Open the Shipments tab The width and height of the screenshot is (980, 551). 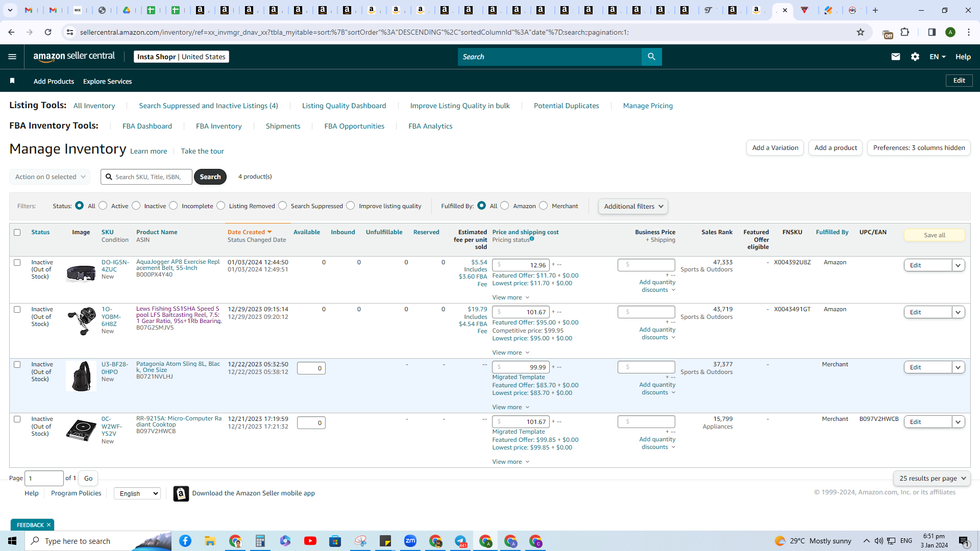(x=283, y=126)
